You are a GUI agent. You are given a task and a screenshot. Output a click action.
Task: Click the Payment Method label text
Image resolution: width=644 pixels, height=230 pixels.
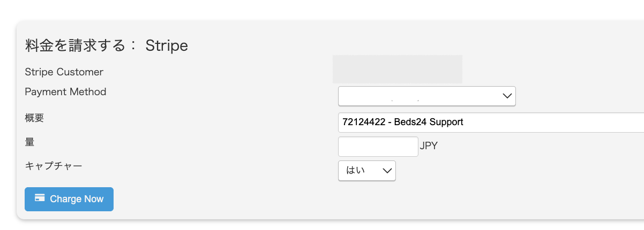tap(65, 91)
